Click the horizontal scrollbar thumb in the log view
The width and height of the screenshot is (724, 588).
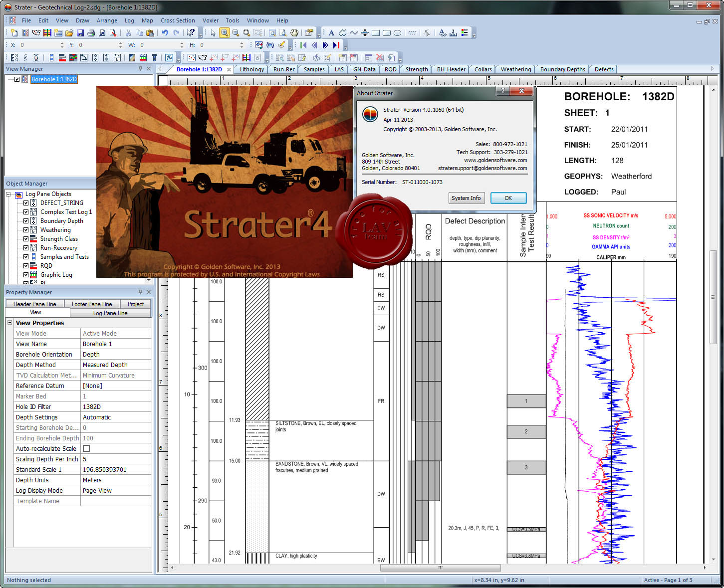440,568
